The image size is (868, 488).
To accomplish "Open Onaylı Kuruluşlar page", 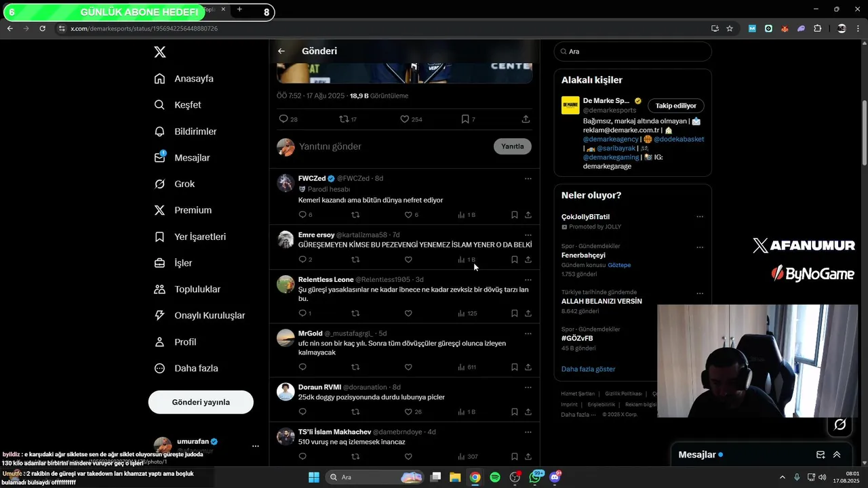I will [199, 315].
